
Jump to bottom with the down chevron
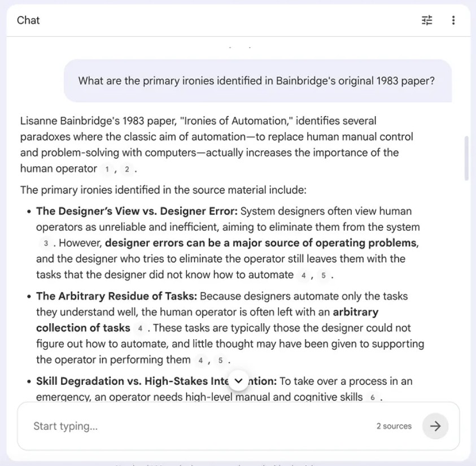pyautogui.click(x=239, y=381)
